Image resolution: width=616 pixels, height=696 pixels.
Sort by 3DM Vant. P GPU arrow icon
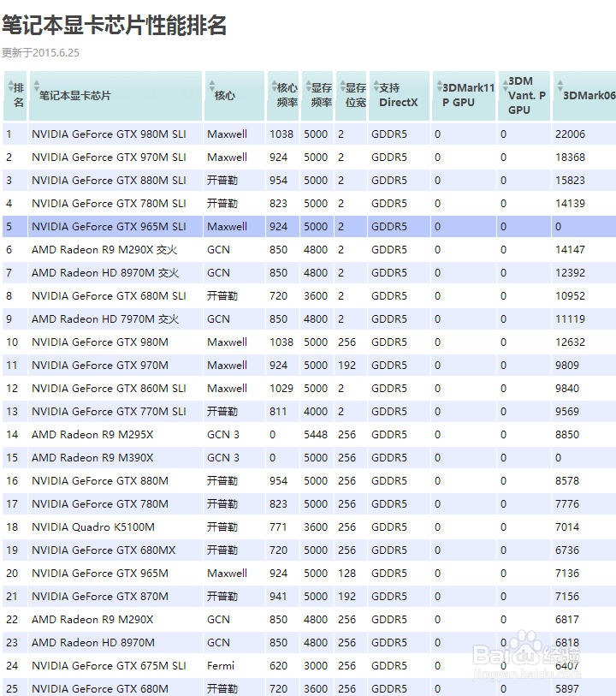click(x=506, y=86)
